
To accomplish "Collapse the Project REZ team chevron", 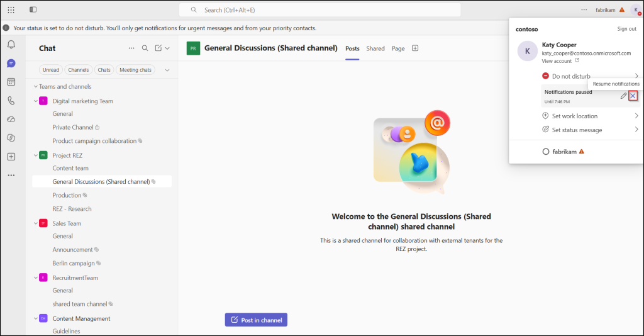I will pos(36,155).
